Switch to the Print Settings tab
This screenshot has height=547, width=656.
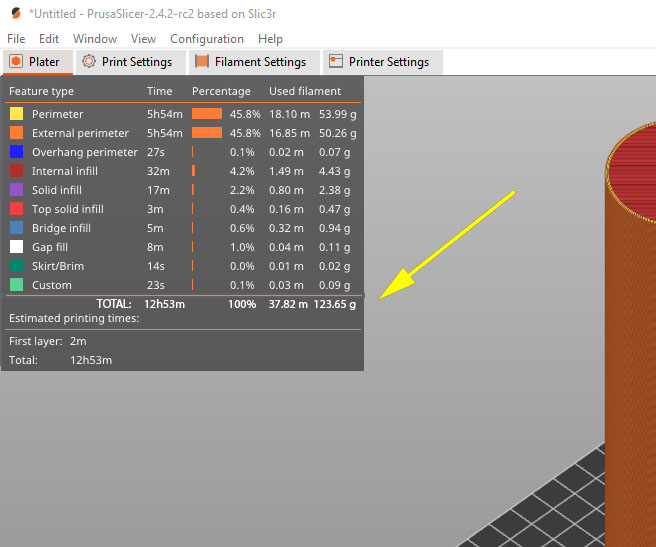coord(131,62)
